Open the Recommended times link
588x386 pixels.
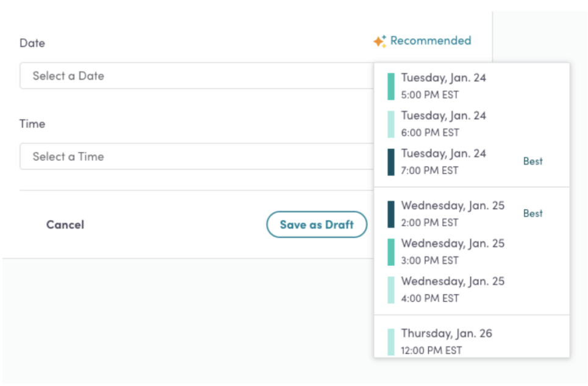coord(430,41)
